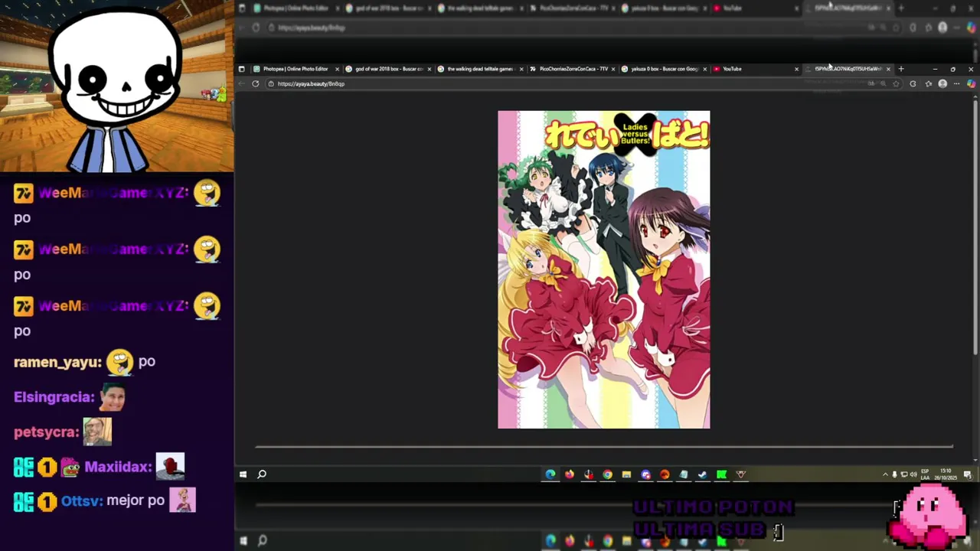Close the YouTube tab in the brighter browser
980x551 pixels.
(796, 69)
